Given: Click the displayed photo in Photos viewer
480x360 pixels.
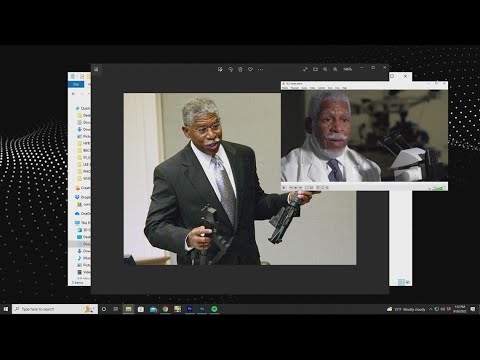Looking at the screenshot, I should coord(240,179).
